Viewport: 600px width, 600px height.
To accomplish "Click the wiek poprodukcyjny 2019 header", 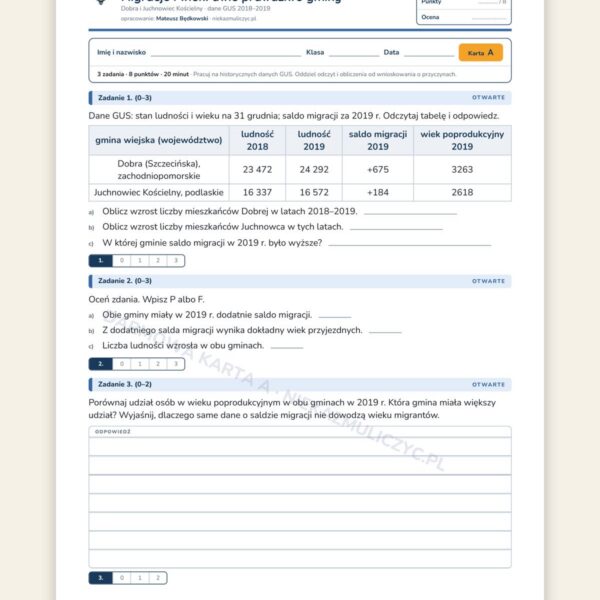I will click(462, 140).
